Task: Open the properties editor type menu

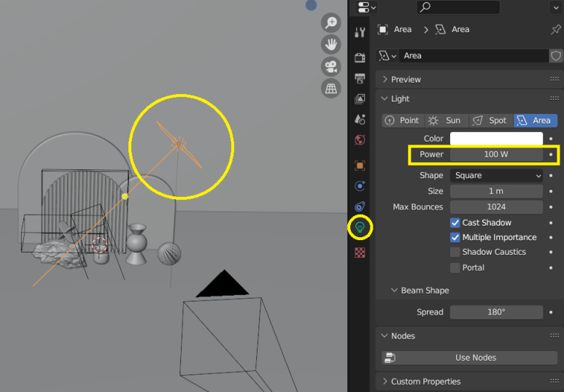Action: [x=366, y=7]
